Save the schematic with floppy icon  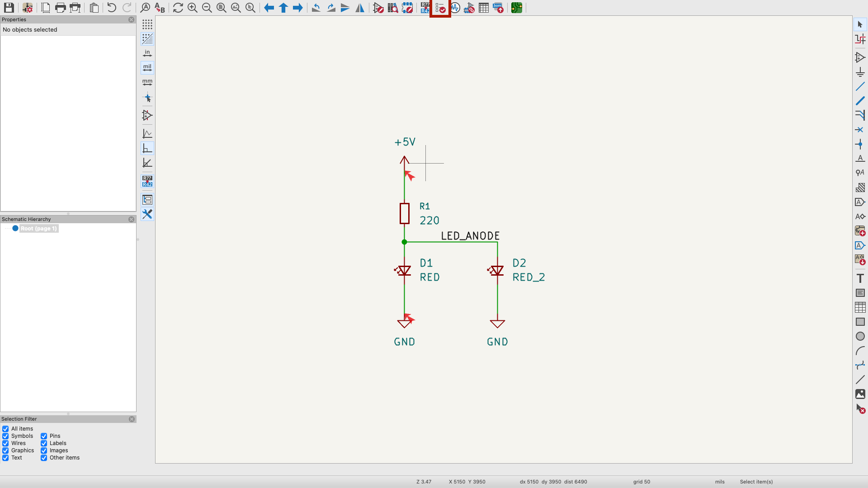tap(9, 8)
